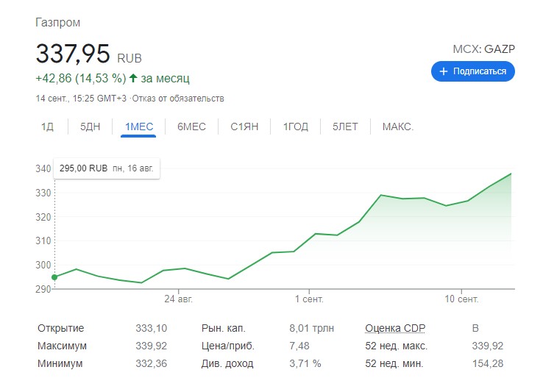The image size is (543, 392).
Task: Click the Отказ от обязательств disclaimer link
Action: point(178,99)
